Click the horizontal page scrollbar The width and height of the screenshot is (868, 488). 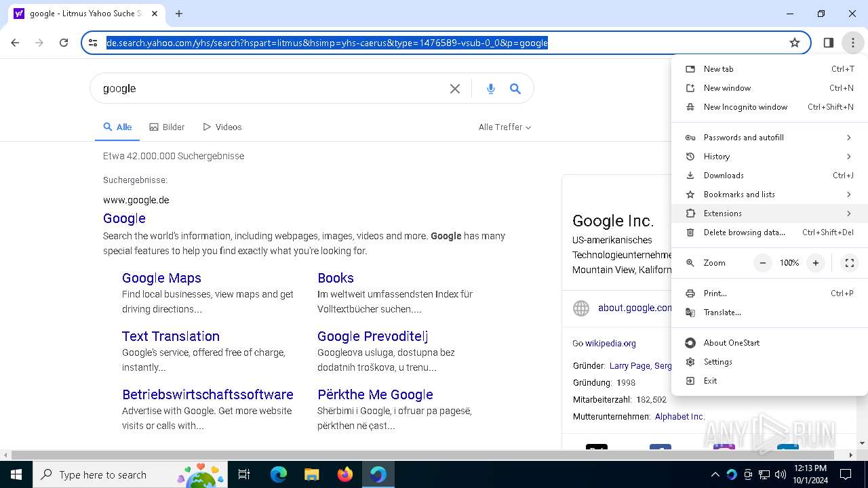pos(422,455)
